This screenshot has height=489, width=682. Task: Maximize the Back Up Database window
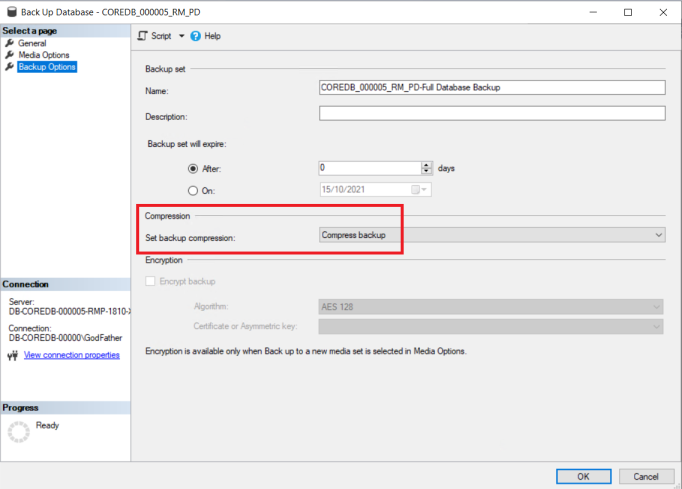tap(628, 12)
